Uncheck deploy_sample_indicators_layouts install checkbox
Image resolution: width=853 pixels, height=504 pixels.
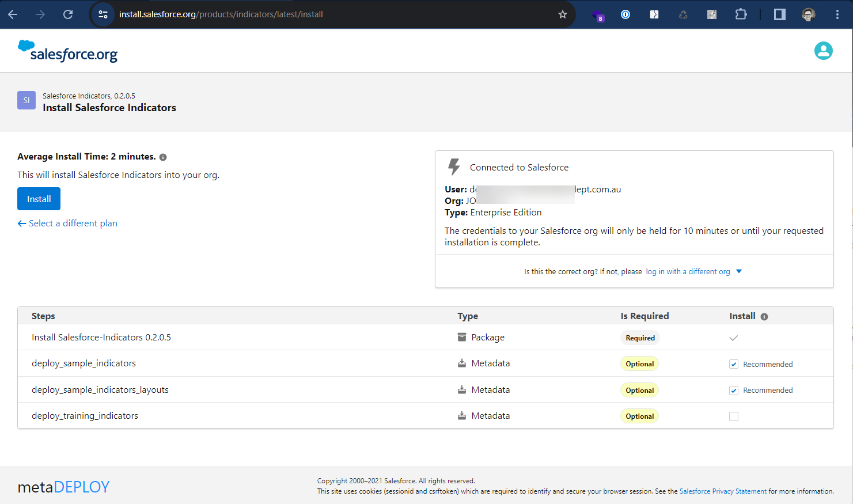734,391
